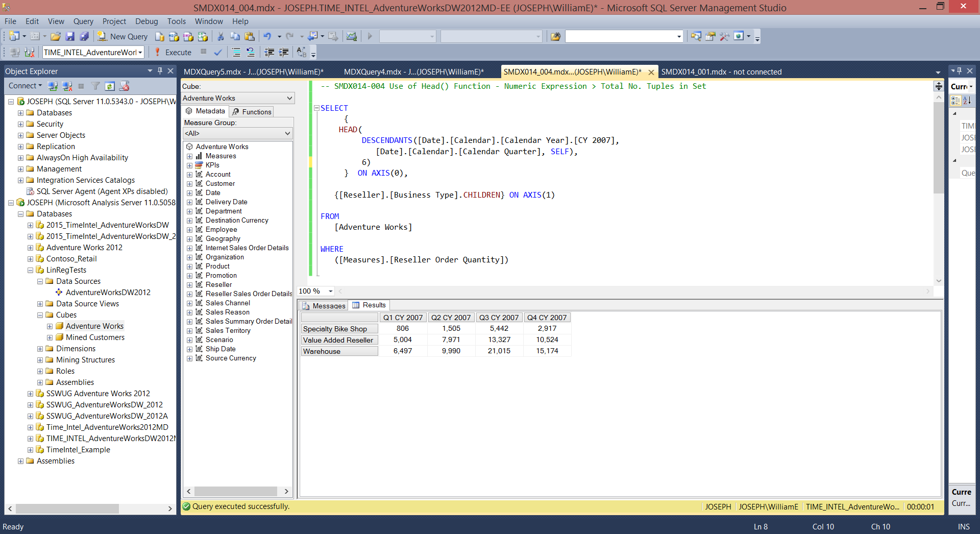
Task: Click the Refresh icon in Object Explorer
Action: click(110, 86)
